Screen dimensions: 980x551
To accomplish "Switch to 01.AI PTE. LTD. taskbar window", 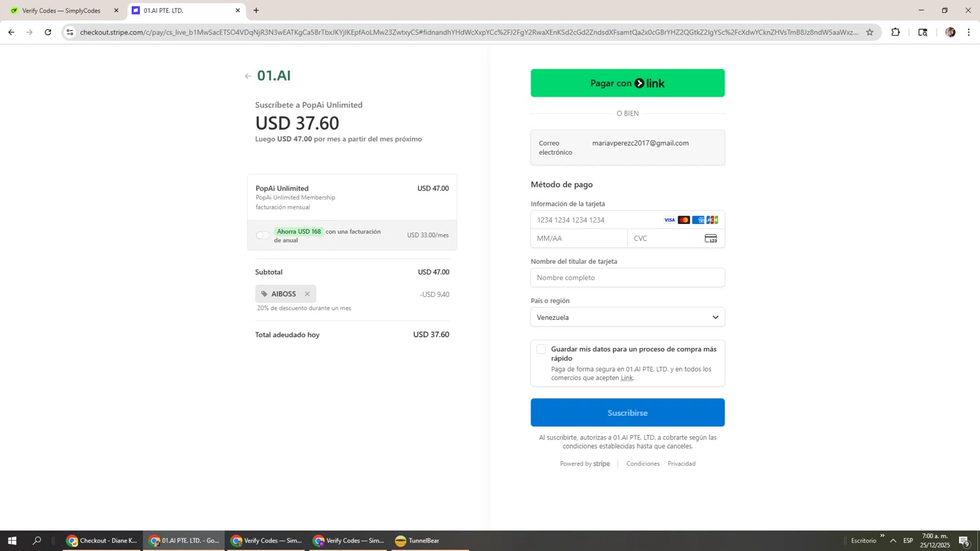I will click(184, 541).
